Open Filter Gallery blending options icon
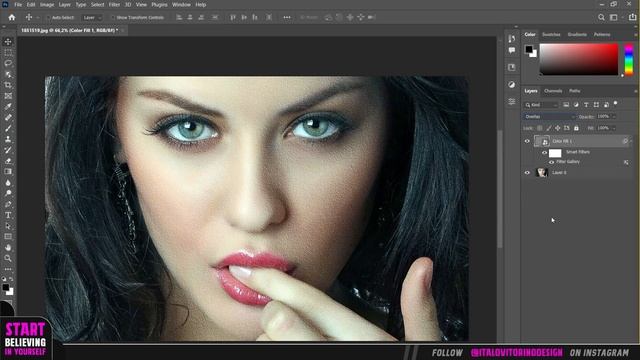 [626, 162]
